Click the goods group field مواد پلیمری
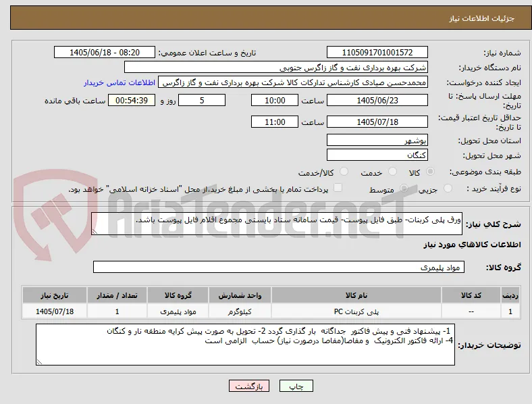This screenshot has width=532, height=404. [279, 267]
